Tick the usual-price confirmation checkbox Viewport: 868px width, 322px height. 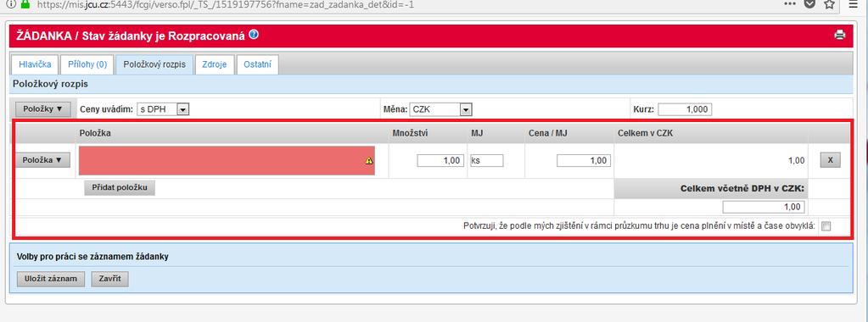pos(826,225)
